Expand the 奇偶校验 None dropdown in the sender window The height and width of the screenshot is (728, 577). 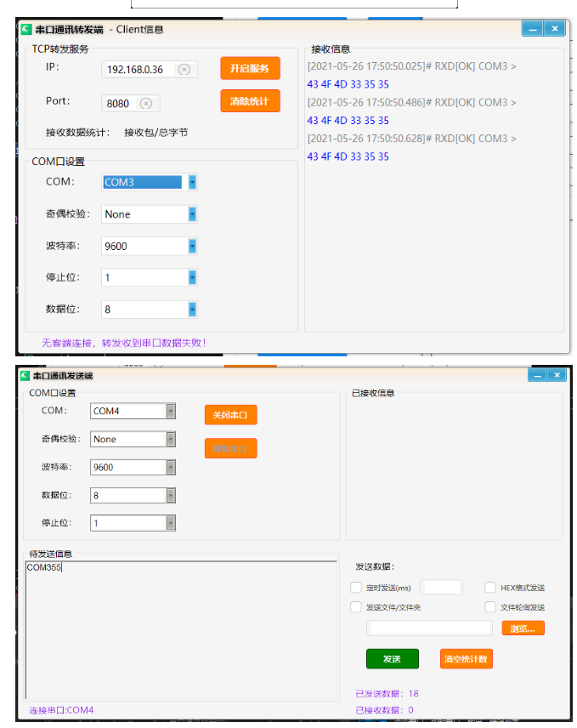[x=171, y=439]
